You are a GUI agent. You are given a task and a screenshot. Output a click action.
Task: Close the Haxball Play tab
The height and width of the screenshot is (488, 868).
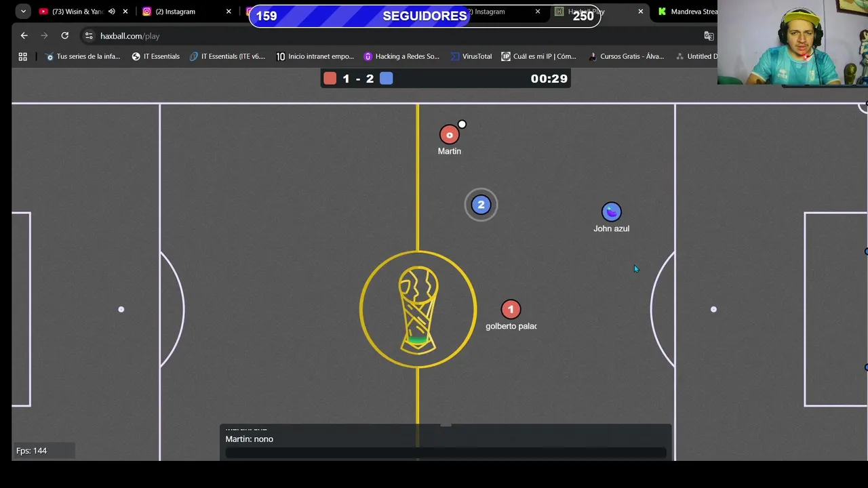(x=641, y=12)
